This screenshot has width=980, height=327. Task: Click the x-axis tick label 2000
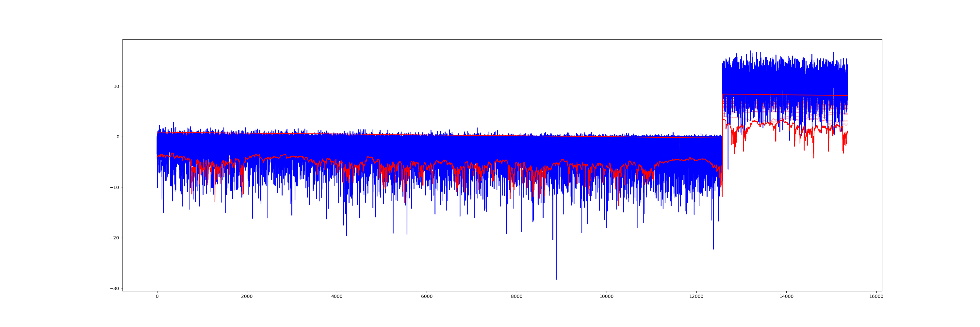coord(247,297)
